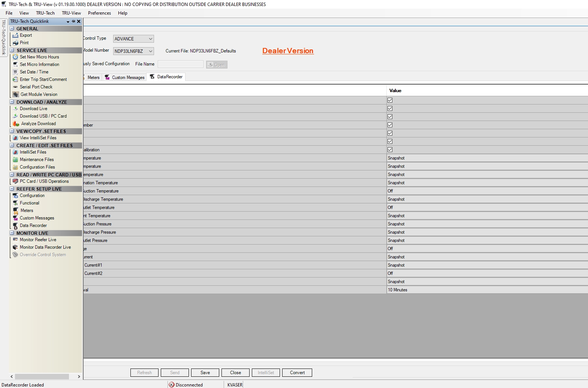Open the File menu

pos(9,13)
